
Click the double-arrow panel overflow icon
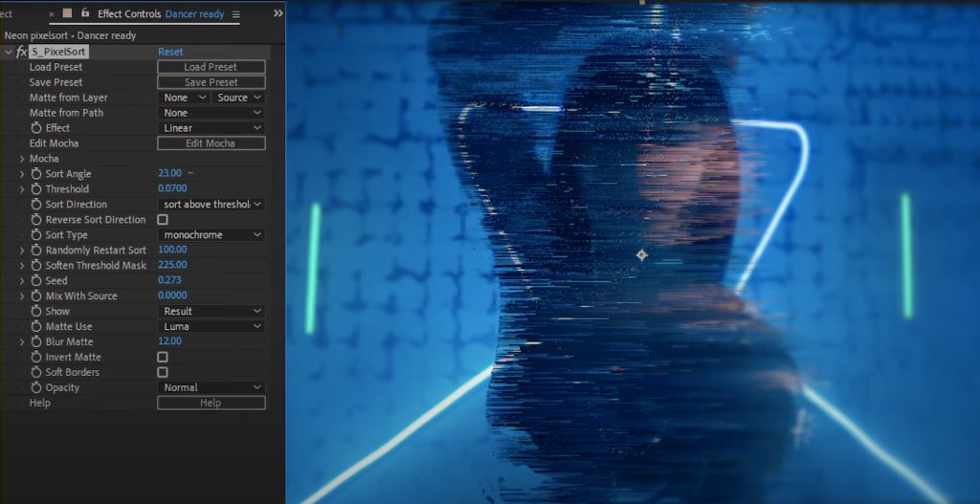pyautogui.click(x=278, y=13)
